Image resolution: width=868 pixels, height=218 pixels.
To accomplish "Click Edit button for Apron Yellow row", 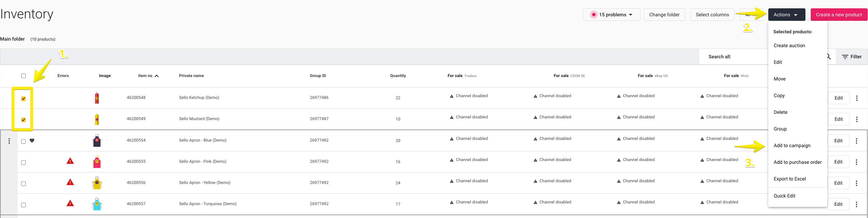I will point(838,183).
